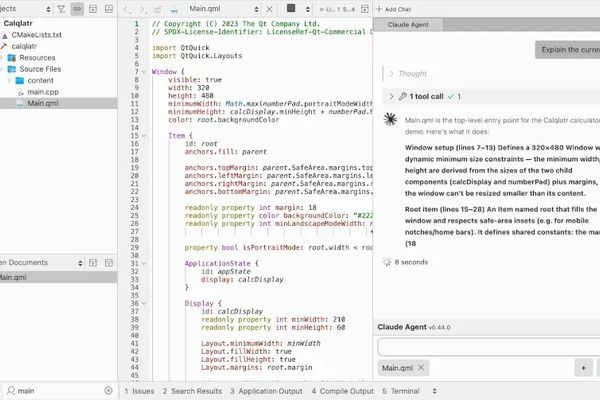Click the Claude asterisk logo in chat
Viewport: 600px width, 400px height.
click(x=390, y=119)
